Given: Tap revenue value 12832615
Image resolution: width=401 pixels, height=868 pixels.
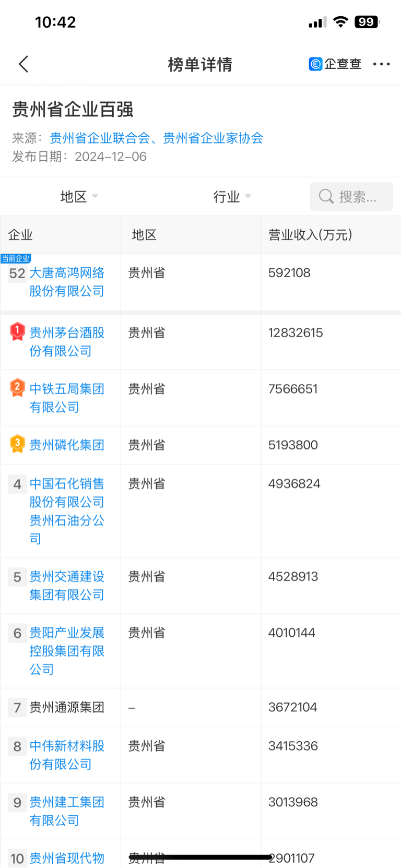Looking at the screenshot, I should pos(296,333).
